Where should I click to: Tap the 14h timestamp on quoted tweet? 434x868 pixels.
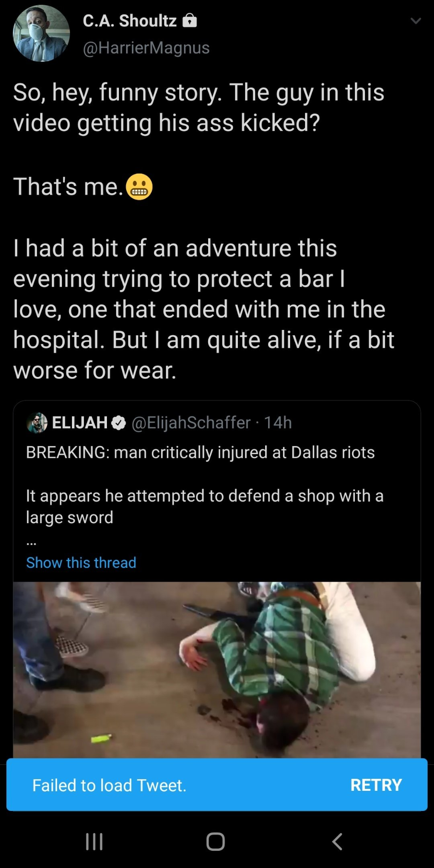pyautogui.click(x=278, y=422)
